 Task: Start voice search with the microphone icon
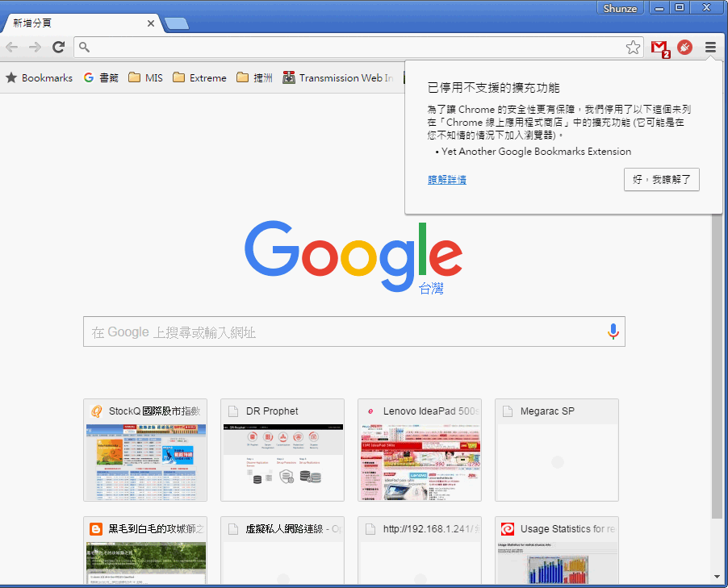[613, 332]
